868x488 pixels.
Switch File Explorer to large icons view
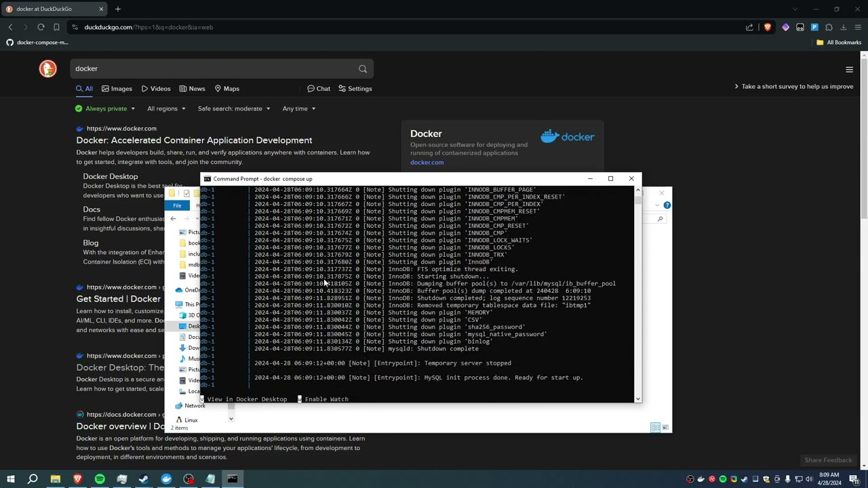665,428
